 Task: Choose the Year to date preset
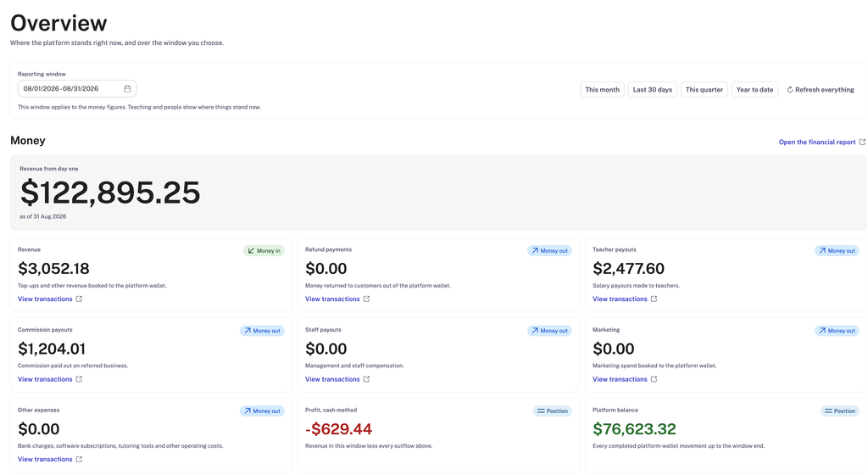pyautogui.click(x=754, y=90)
